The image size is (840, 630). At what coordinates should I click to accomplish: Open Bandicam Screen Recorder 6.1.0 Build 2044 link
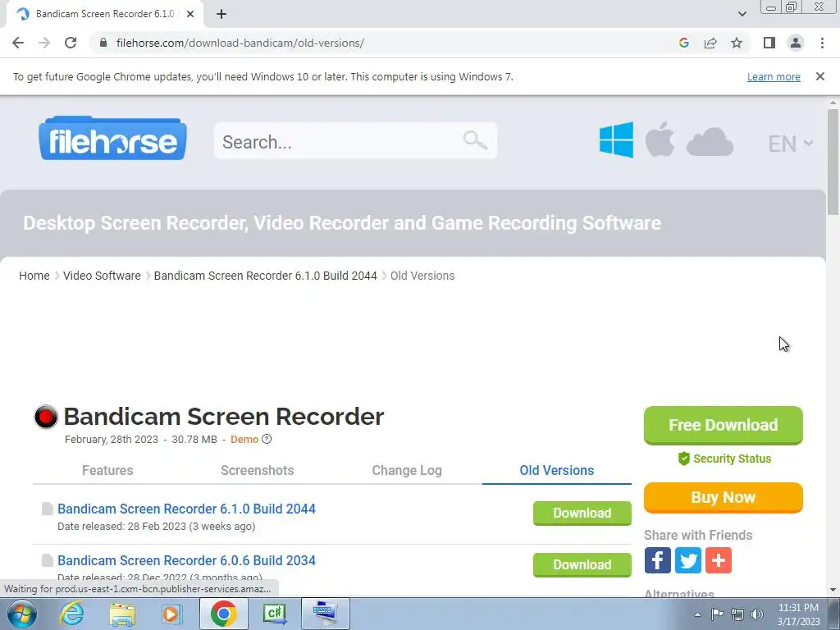186,509
